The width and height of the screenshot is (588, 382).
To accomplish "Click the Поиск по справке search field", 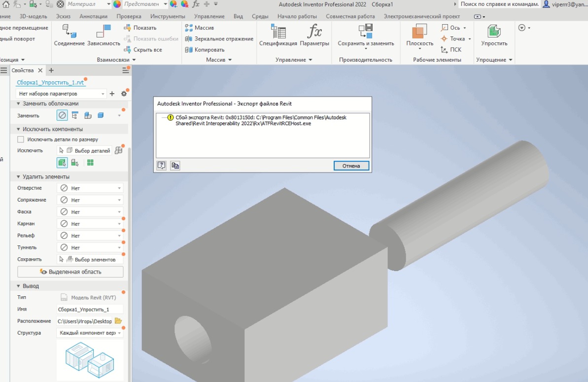I will point(499,4).
